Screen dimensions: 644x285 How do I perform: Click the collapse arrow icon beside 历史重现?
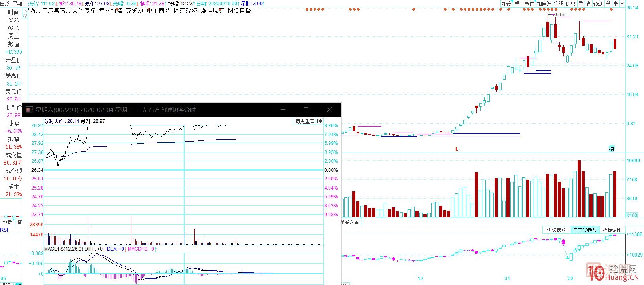point(320,121)
